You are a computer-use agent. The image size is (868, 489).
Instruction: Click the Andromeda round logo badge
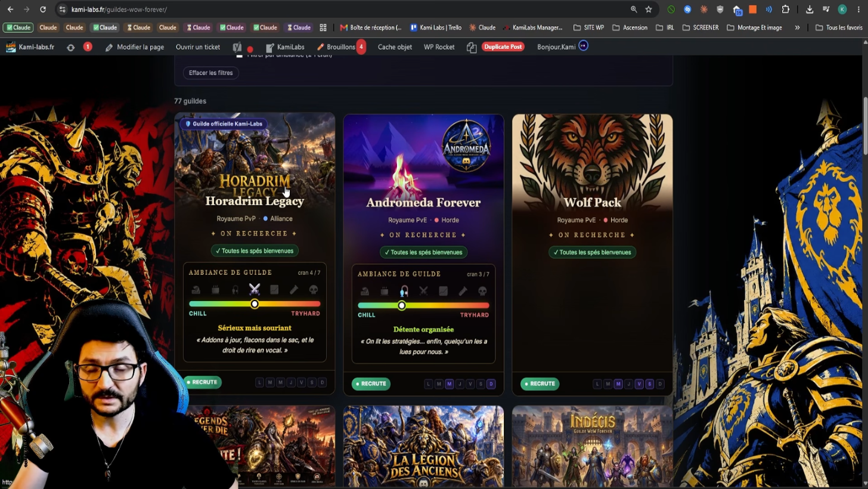466,146
